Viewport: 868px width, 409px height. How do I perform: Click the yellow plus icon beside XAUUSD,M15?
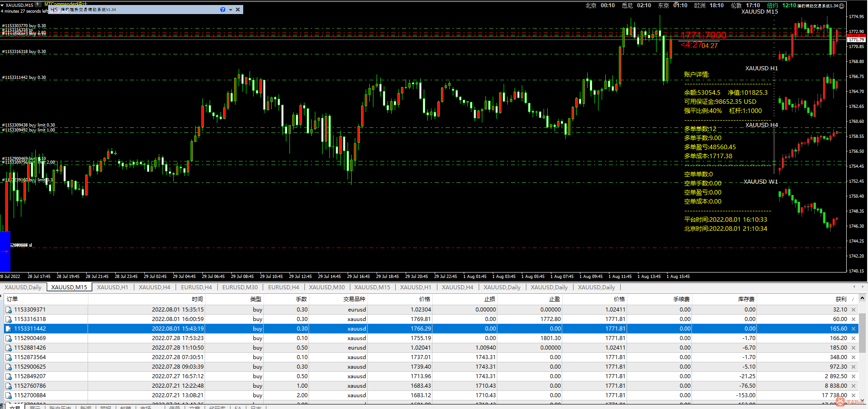37,5
